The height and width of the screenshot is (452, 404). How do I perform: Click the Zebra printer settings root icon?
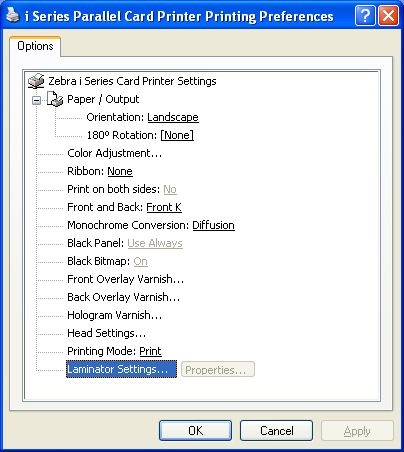pyautogui.click(x=36, y=81)
